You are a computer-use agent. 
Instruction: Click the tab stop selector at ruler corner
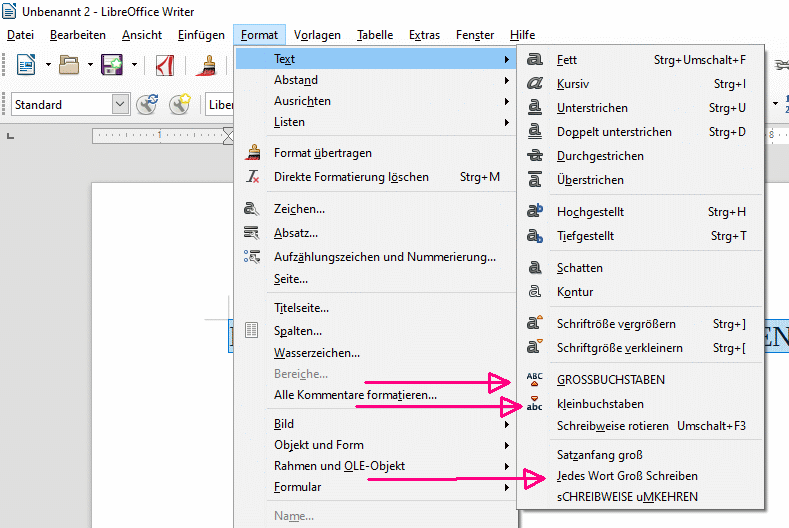pyautogui.click(x=10, y=136)
